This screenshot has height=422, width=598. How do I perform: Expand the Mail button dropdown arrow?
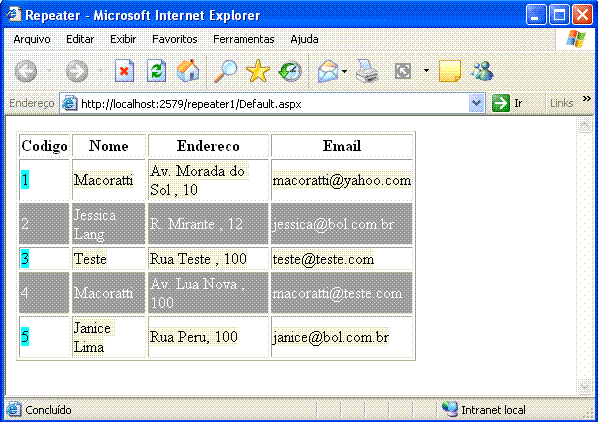344,71
